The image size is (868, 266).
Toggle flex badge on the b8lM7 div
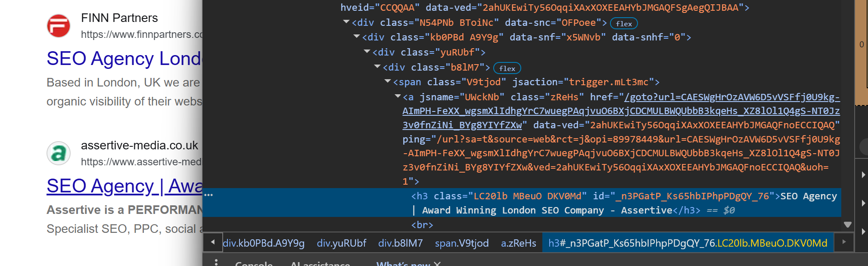(x=507, y=68)
